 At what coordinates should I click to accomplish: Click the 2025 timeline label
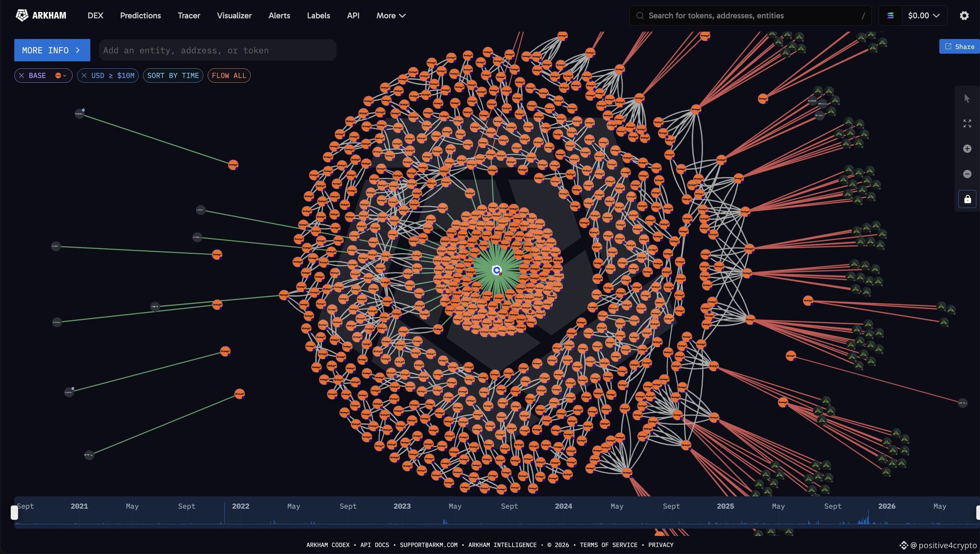tap(725, 506)
